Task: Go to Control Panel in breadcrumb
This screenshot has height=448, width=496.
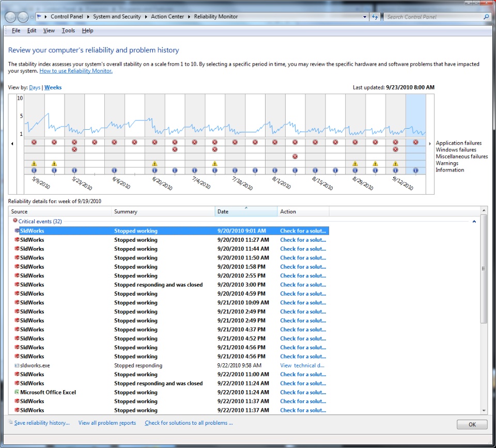Action: click(x=67, y=17)
